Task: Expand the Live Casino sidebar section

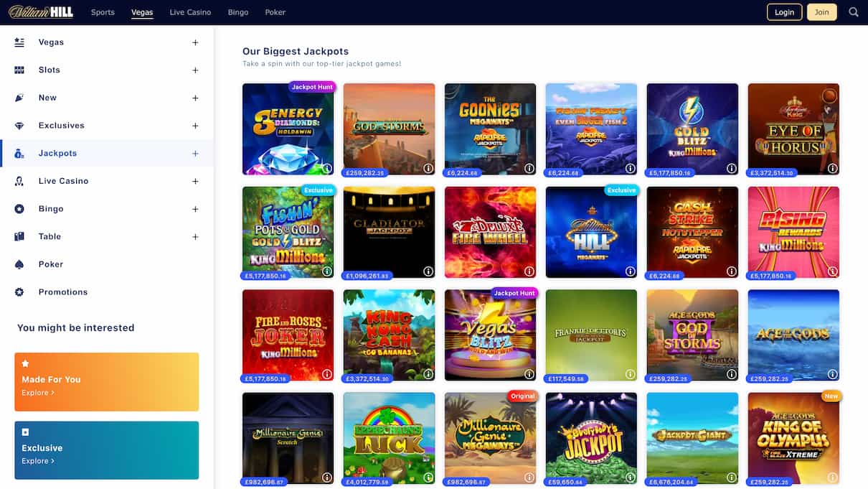Action: (x=195, y=181)
